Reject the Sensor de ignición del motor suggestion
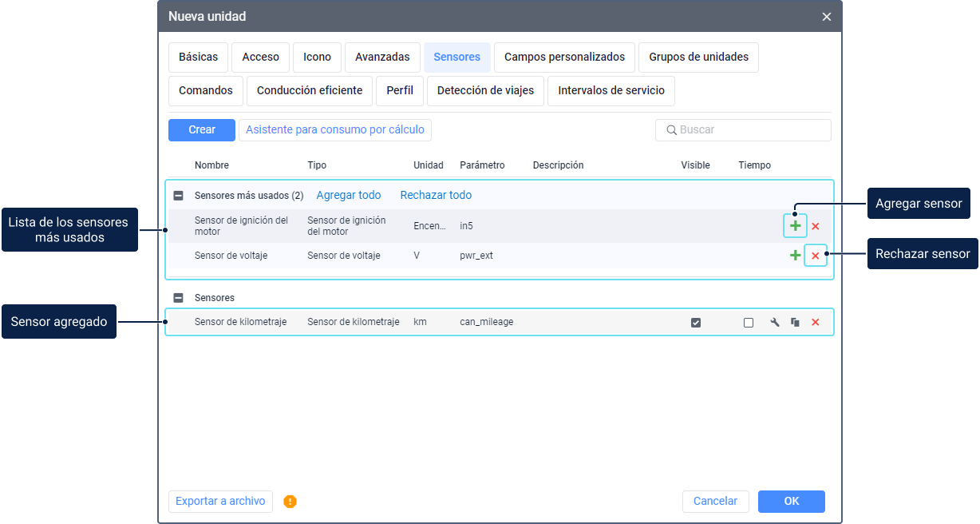The image size is (980, 524). pos(816,226)
